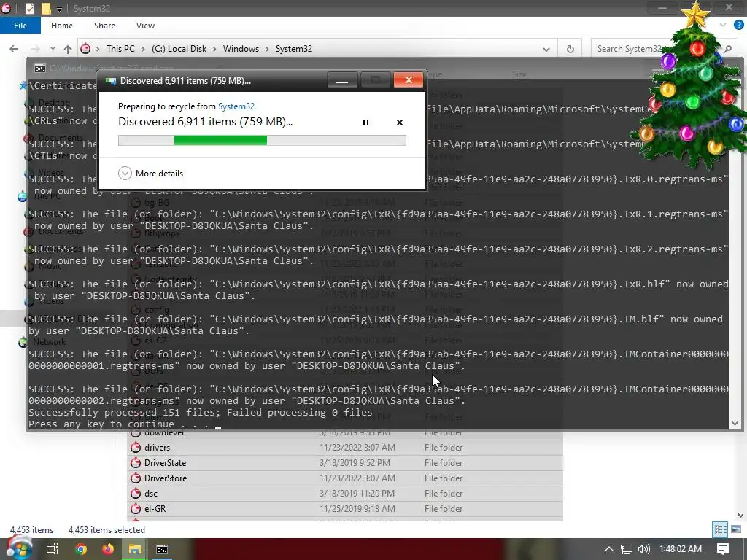Select the el-GR folder row

(345, 508)
